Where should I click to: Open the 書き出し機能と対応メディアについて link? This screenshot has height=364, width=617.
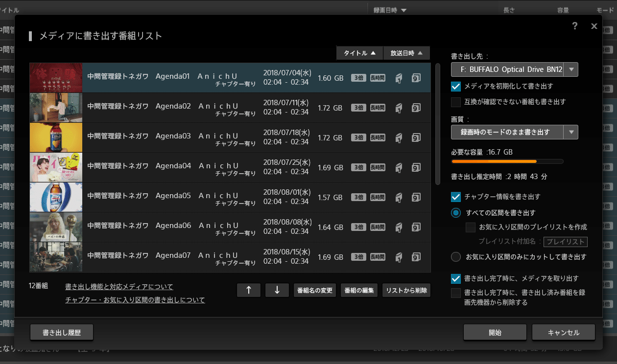pos(118,287)
